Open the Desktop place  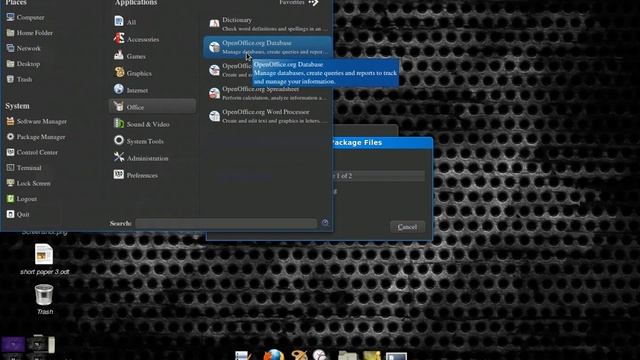pyautogui.click(x=23, y=64)
